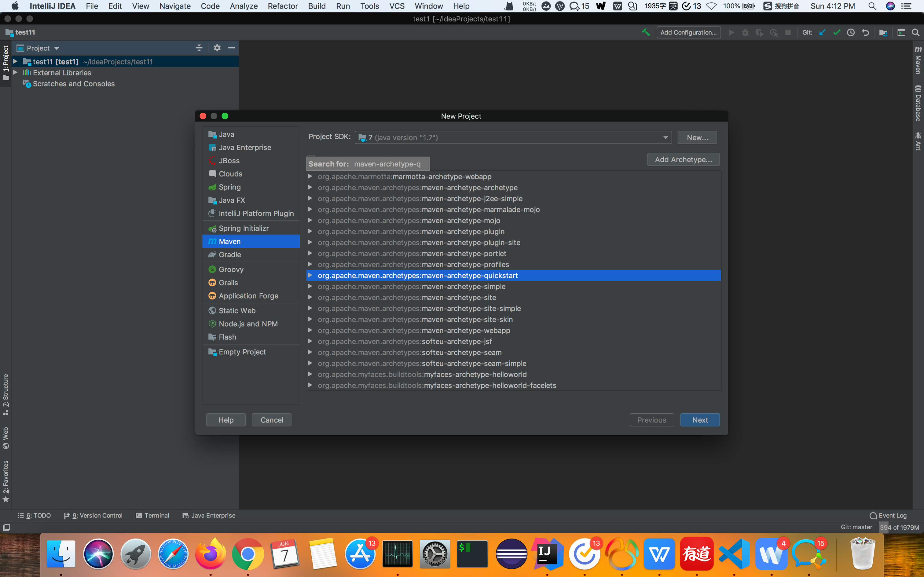Click the Search Everywhere magnifier icon
The width and height of the screenshot is (924, 577).
pos(916,32)
